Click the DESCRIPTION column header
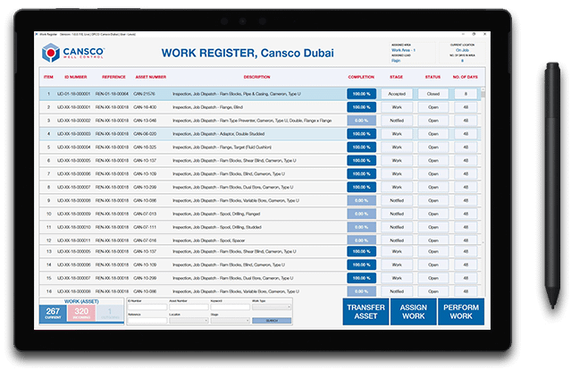 [256, 77]
